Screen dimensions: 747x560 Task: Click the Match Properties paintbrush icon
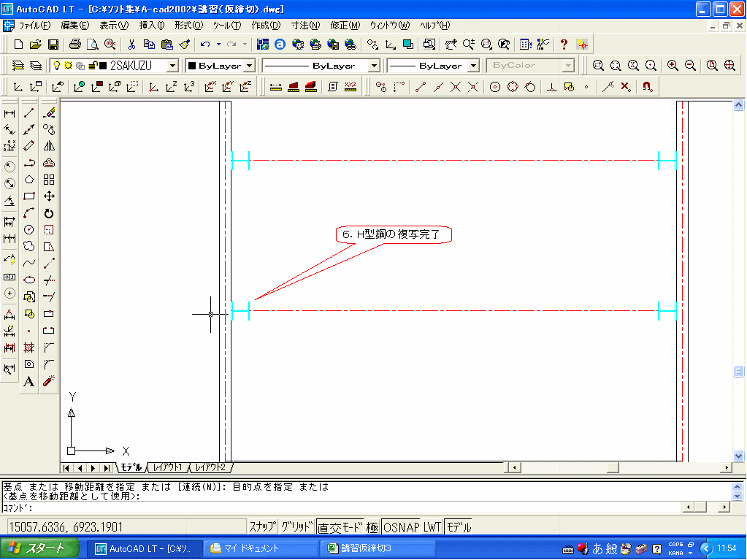click(x=185, y=45)
